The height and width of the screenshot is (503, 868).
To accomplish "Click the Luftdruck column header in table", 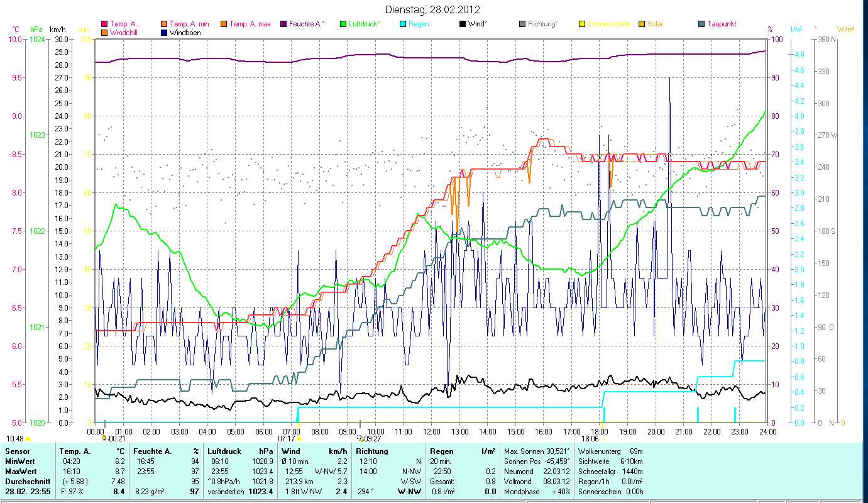I will (x=224, y=451).
